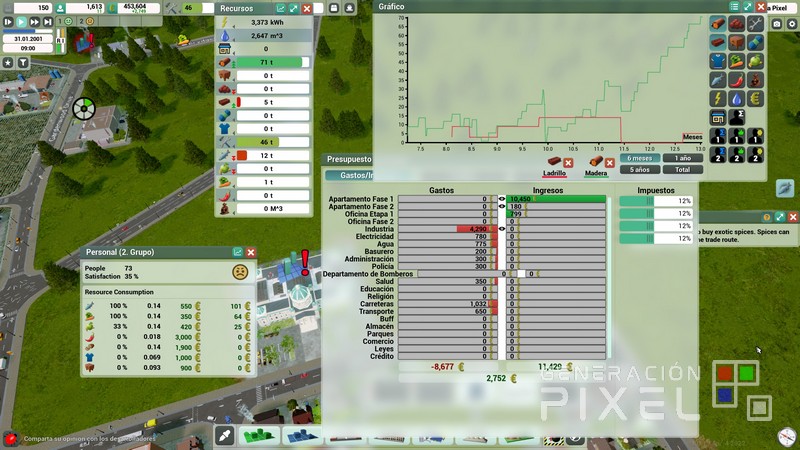Select the green fruit icon in Gráfico
Viewport: 800px width, 450px height.
pyautogui.click(x=755, y=61)
